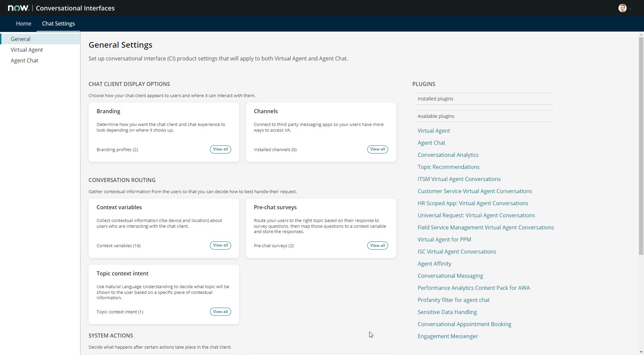The height and width of the screenshot is (355, 644).
Task: Open Agent Chat settings in sidebar
Action: pos(24,60)
